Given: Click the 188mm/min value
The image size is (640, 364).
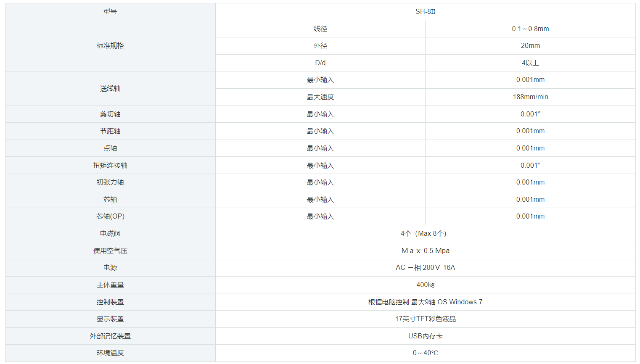Looking at the screenshot, I should point(530,97).
